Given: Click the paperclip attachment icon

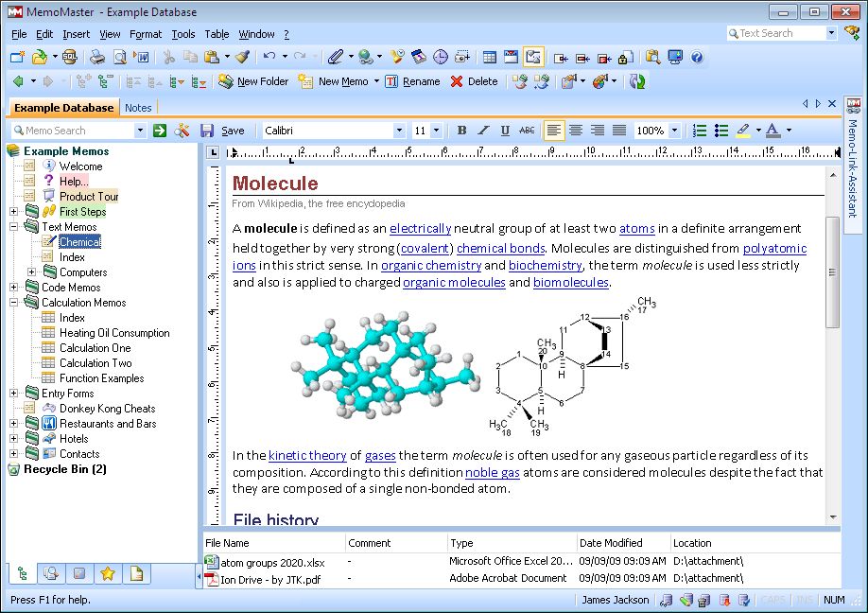Looking at the screenshot, I should [335, 58].
